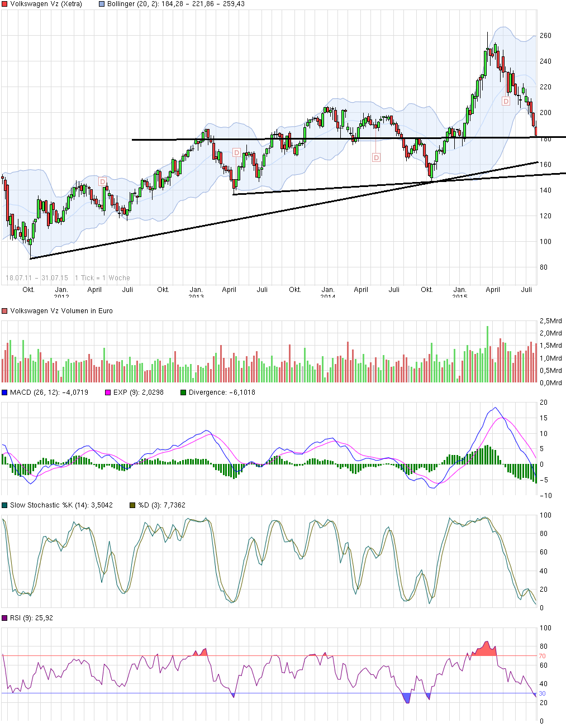
Task: Click the 160 price axis label
Action: (x=545, y=165)
